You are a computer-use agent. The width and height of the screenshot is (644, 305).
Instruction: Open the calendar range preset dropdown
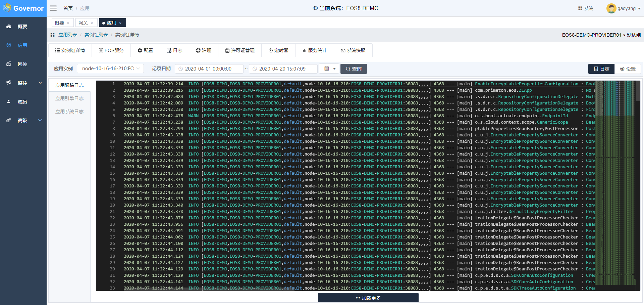point(329,69)
